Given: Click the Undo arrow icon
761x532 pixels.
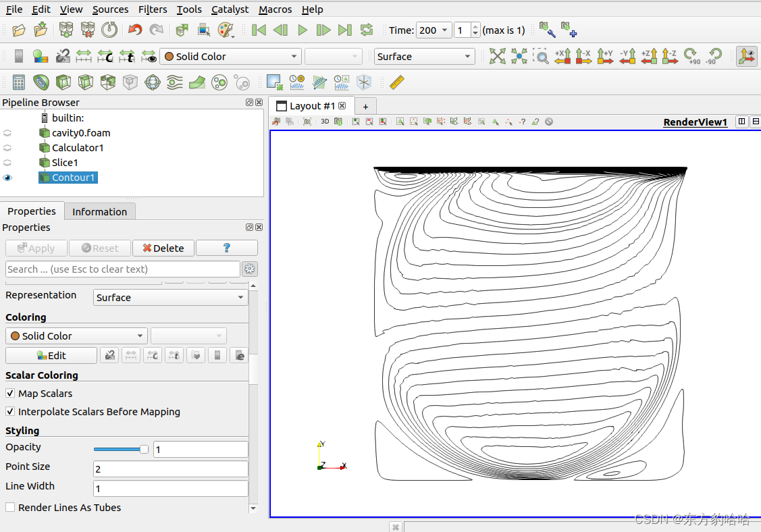Looking at the screenshot, I should (135, 30).
